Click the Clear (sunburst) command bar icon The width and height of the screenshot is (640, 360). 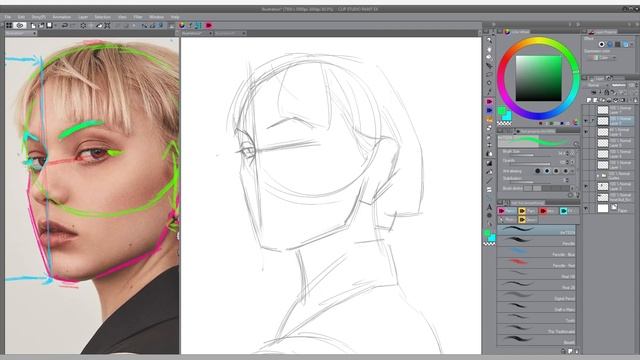click(83, 25)
